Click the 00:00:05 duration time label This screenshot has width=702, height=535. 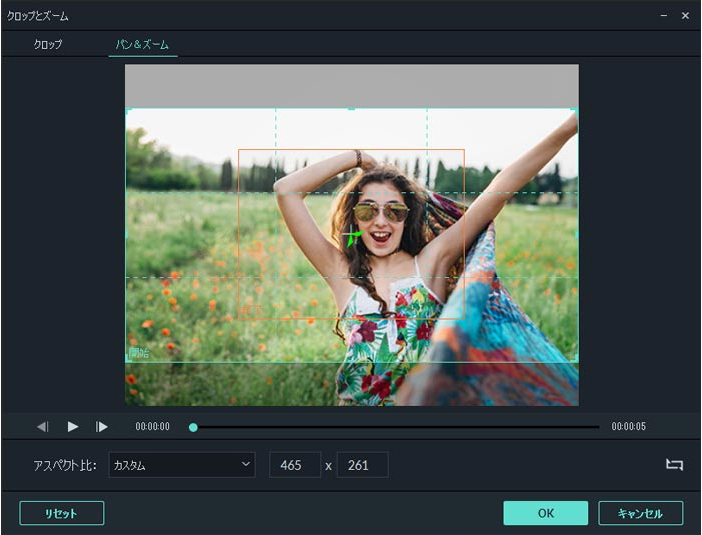[629, 426]
